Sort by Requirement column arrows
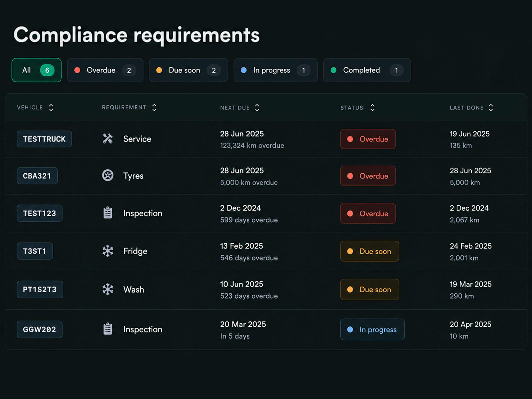The height and width of the screenshot is (399, 532). (154, 108)
